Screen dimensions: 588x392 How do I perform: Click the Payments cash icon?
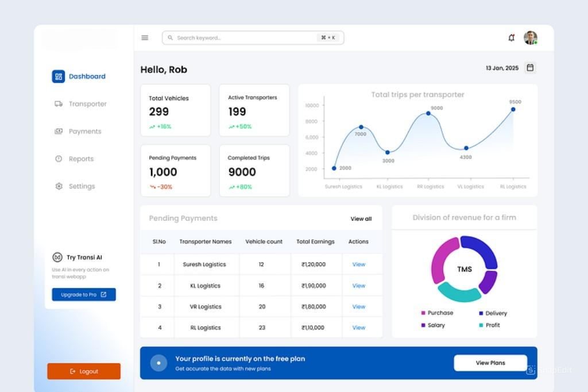[x=59, y=132]
